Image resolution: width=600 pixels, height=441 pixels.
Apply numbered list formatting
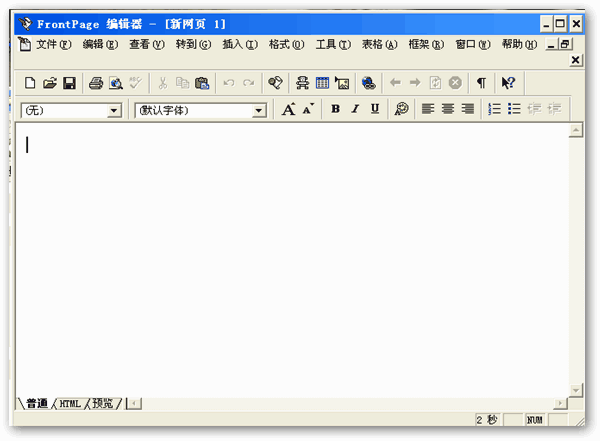pos(494,109)
